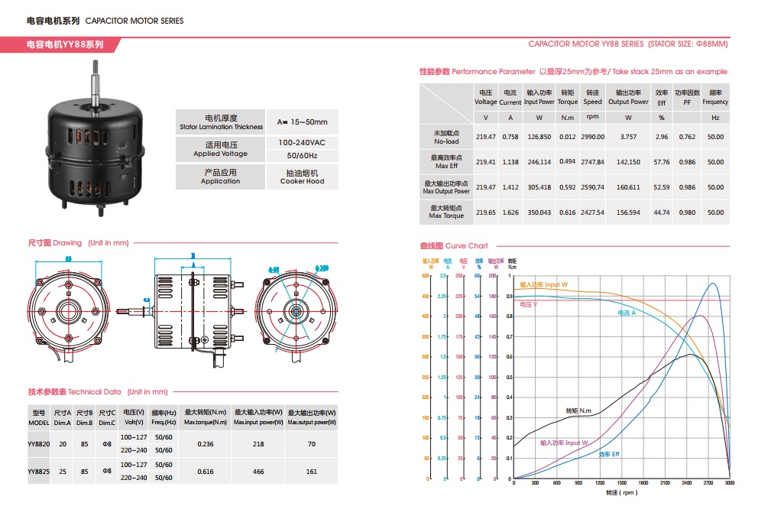Select the efficiency value '44.74'
Screen dimensions: 758x532
[x=662, y=212]
